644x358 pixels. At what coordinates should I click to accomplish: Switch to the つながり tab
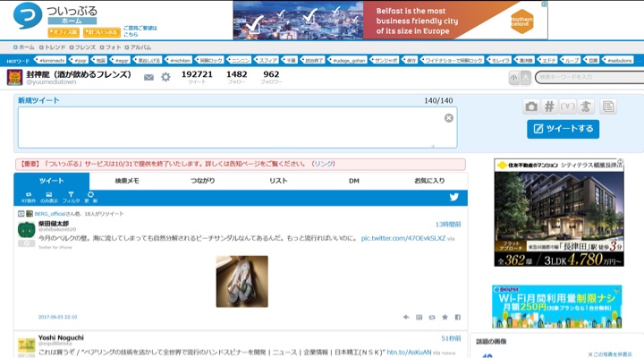[202, 181]
